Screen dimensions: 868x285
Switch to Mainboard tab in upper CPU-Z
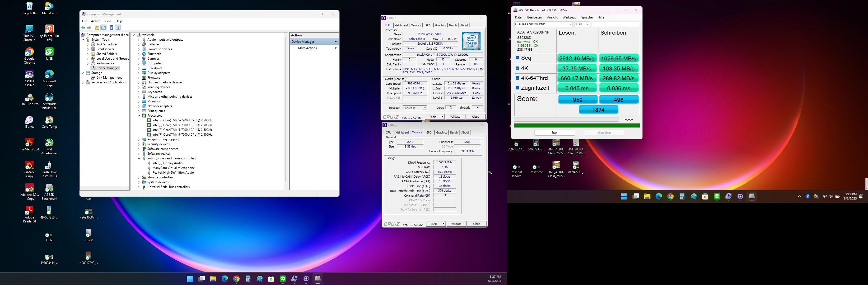click(x=401, y=25)
